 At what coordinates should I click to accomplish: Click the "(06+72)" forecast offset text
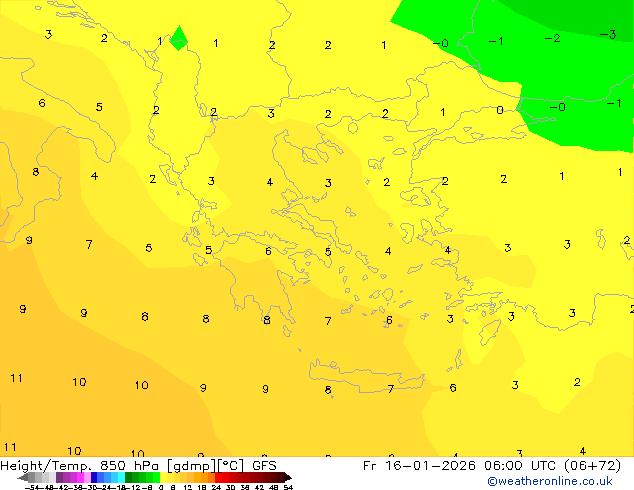592,466
